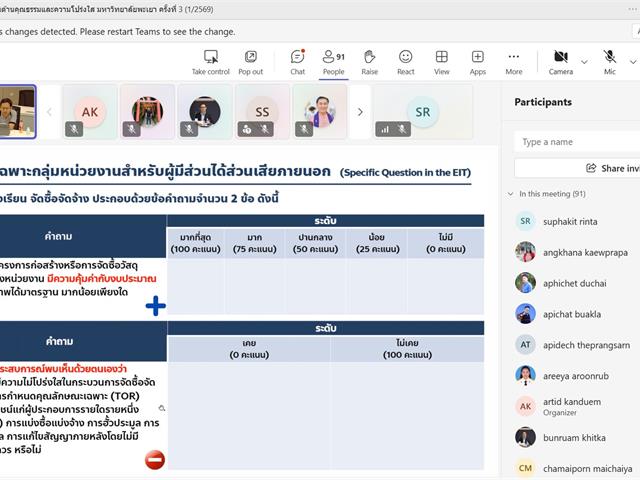Click the avatar photo of areeya aroonrub
This screenshot has width=640, height=480.
coord(525,376)
